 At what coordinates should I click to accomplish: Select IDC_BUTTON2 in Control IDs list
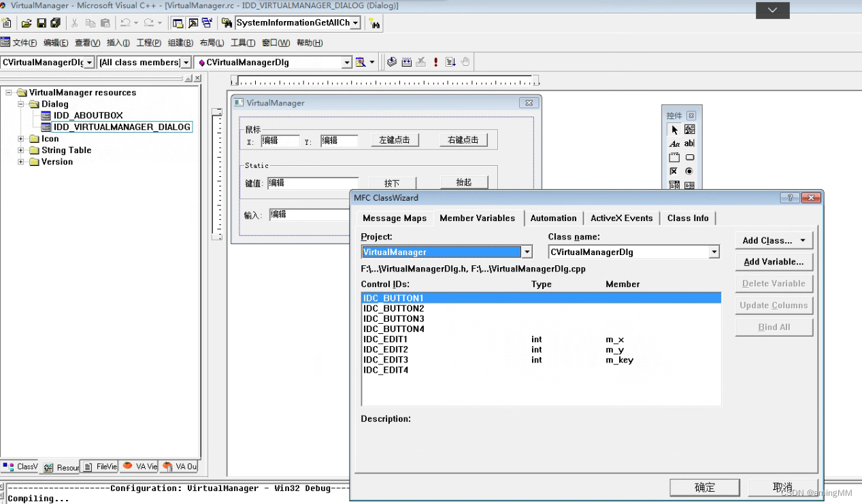tap(542, 309)
